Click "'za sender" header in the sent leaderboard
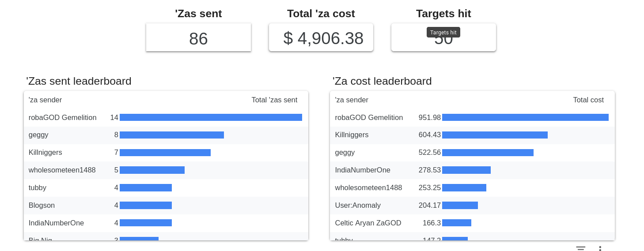Image resolution: width=644 pixels, height=251 pixels. coord(45,100)
